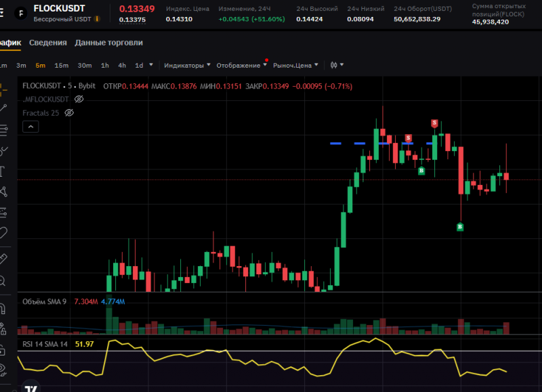
Task: Open the Рыноч.Цена dropdown
Action: pos(295,65)
